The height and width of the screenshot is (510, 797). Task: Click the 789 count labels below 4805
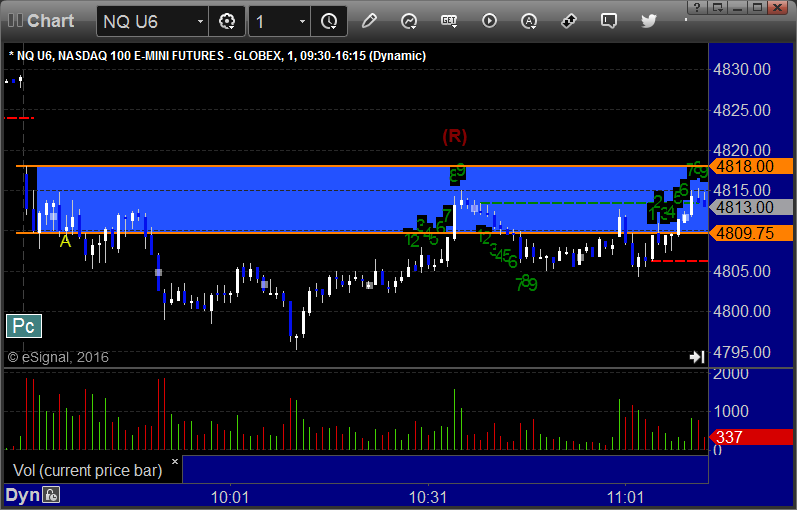[526, 283]
